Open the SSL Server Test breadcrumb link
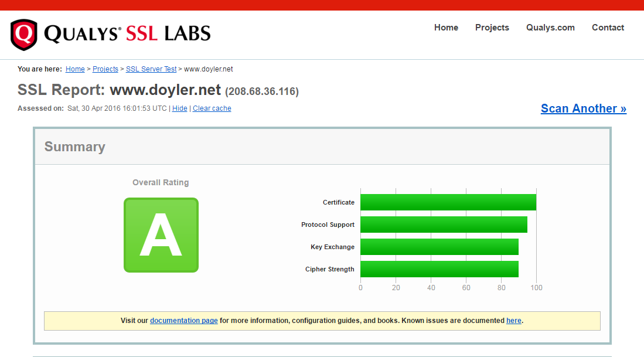644x357 pixels. coord(151,69)
